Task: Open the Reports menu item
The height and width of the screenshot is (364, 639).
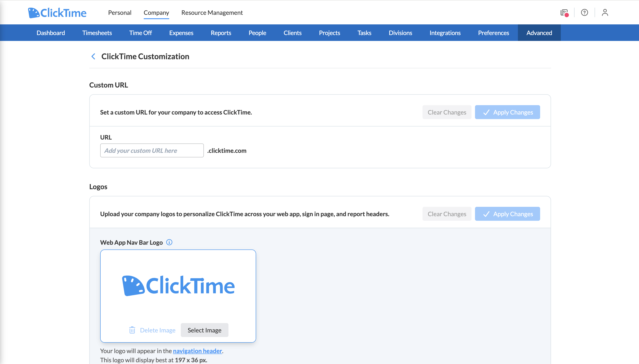Action: coord(221,33)
